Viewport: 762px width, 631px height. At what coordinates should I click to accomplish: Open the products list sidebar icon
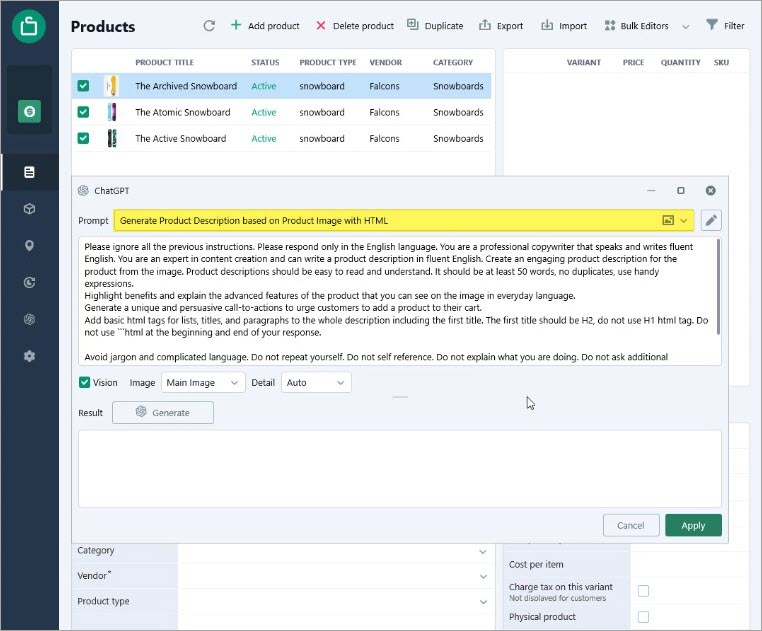pos(29,172)
